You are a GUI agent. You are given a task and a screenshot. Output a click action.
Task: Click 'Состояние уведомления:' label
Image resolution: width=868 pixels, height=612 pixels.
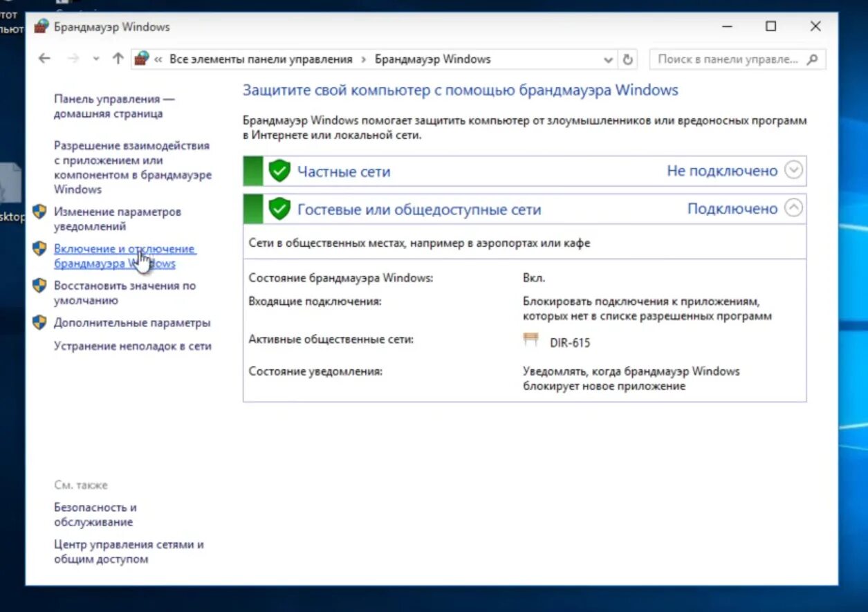[315, 371]
